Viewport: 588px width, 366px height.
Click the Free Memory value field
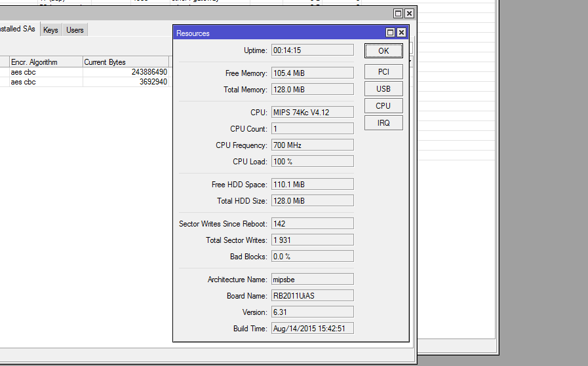[312, 73]
